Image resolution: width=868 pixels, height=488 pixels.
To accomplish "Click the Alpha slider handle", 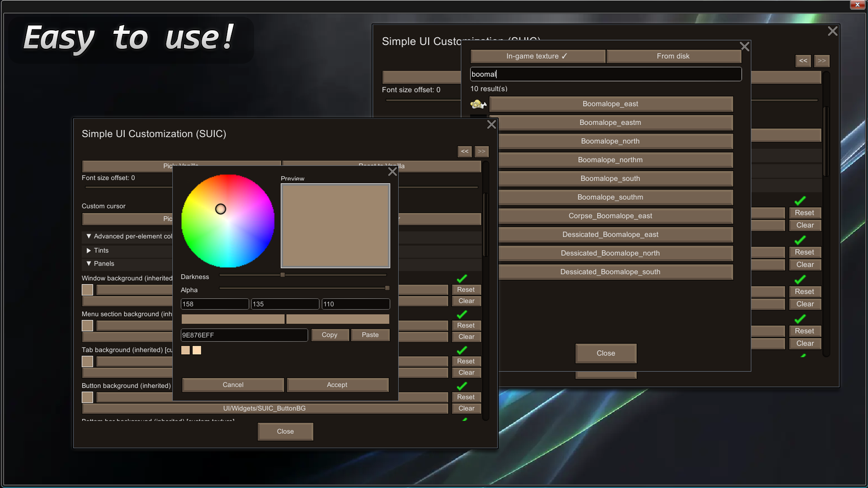I will pos(387,288).
